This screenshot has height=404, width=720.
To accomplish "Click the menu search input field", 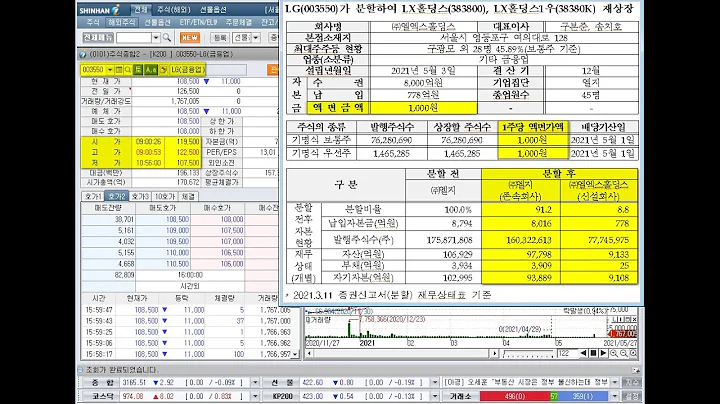I will (134, 38).
